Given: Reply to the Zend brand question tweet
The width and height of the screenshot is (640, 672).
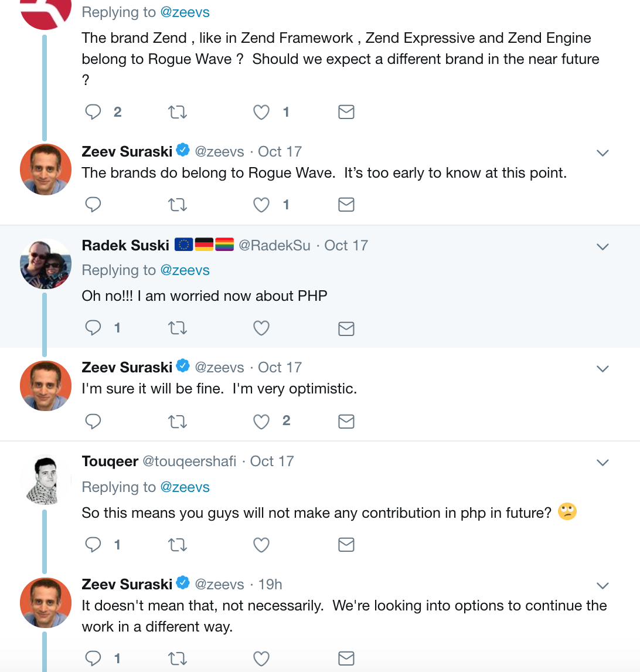Looking at the screenshot, I should [93, 112].
